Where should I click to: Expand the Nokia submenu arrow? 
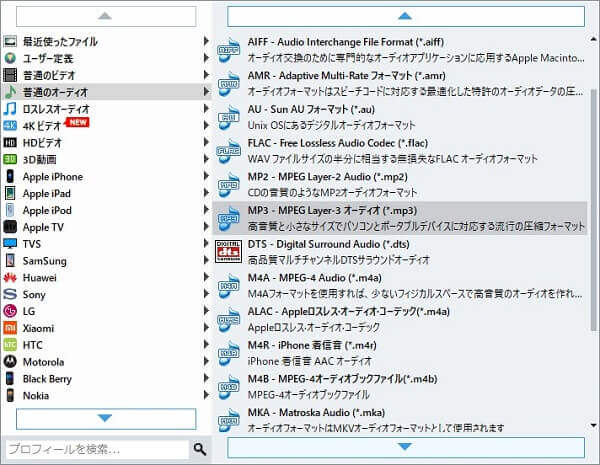[206, 395]
